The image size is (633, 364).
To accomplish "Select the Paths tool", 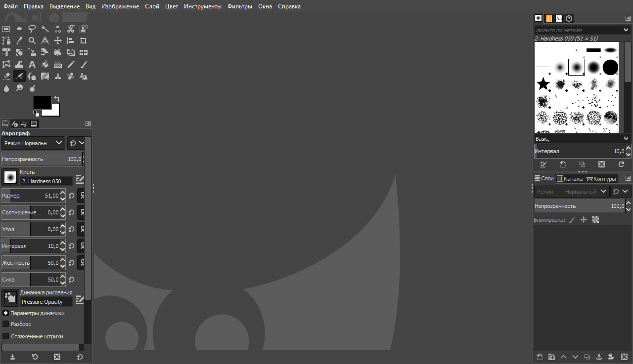I will pyautogui.click(x=6, y=40).
